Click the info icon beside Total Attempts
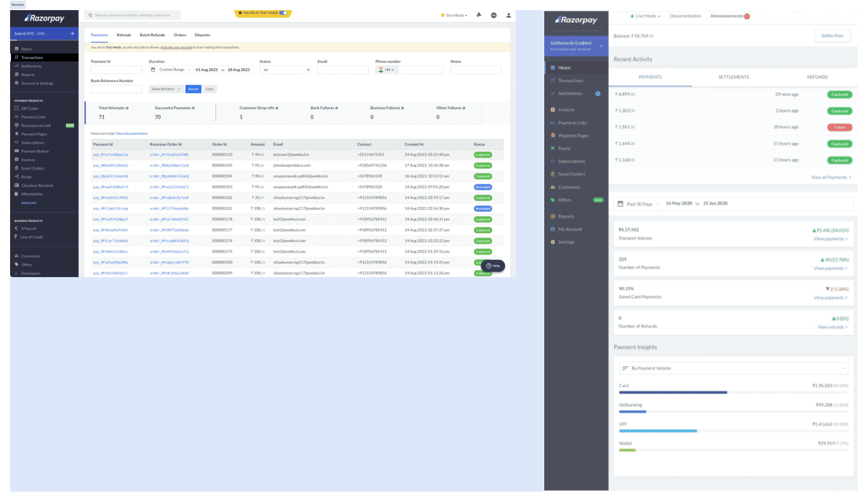The width and height of the screenshot is (868, 502). [127, 108]
